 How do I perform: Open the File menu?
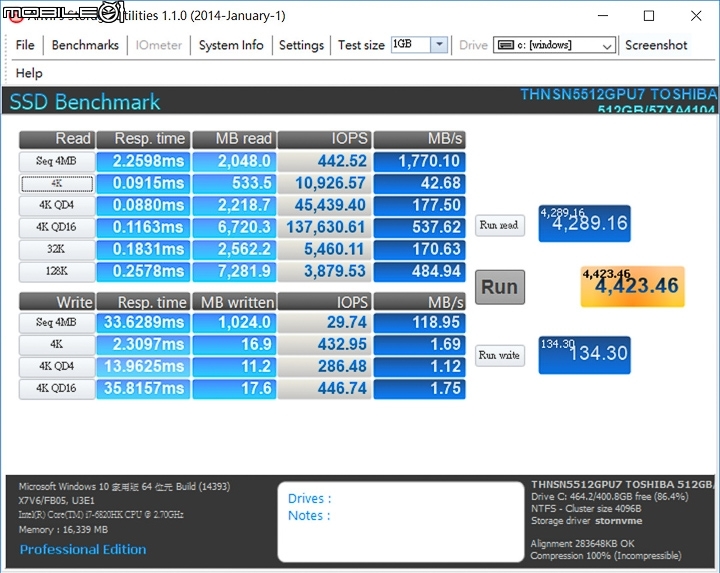coord(25,45)
